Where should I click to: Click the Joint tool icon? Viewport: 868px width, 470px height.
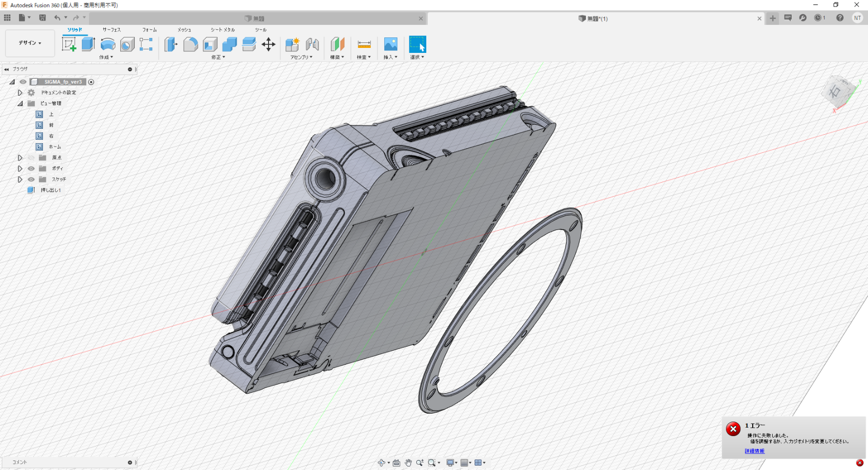point(312,44)
